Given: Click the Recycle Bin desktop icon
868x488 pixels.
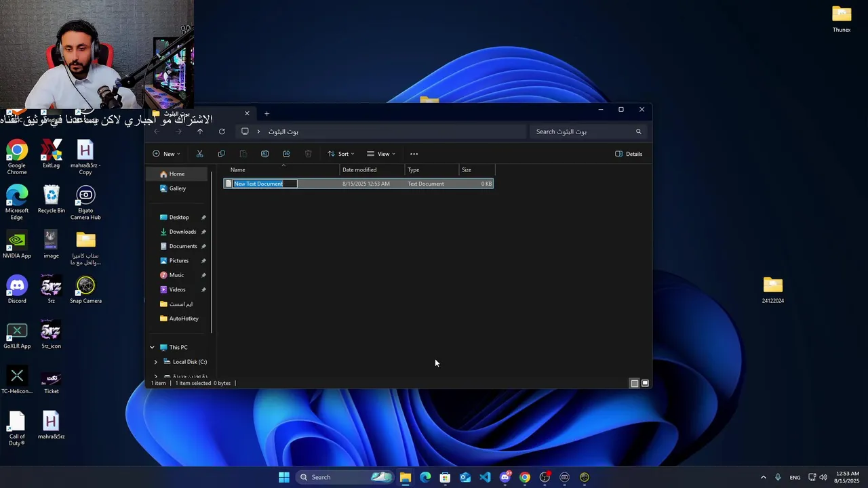Looking at the screenshot, I should tap(51, 199).
